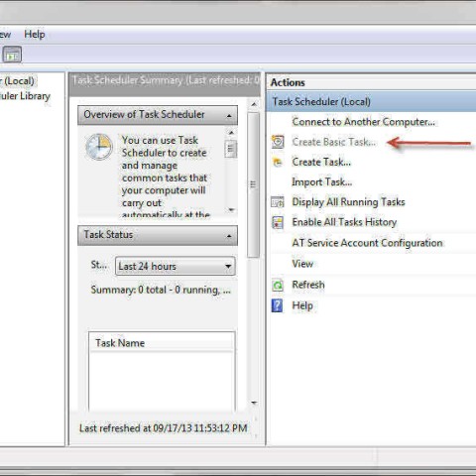476x476 pixels.
Task: Click the green Refresh icon
Action: click(x=278, y=285)
